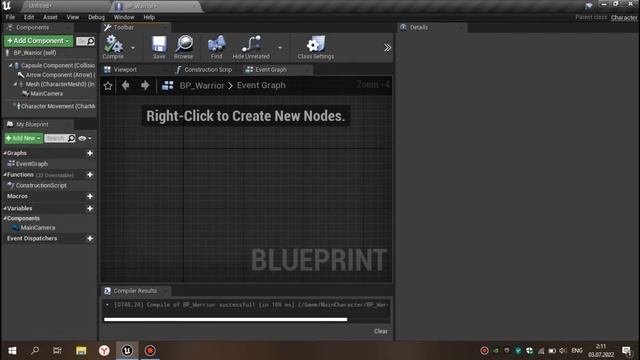This screenshot has height=360, width=640.
Task: Open Compile options dropdown arrow
Action: coord(133,48)
